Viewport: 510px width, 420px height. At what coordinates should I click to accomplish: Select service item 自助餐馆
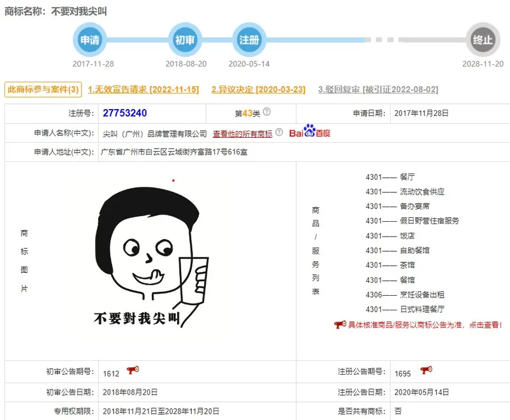tap(415, 250)
